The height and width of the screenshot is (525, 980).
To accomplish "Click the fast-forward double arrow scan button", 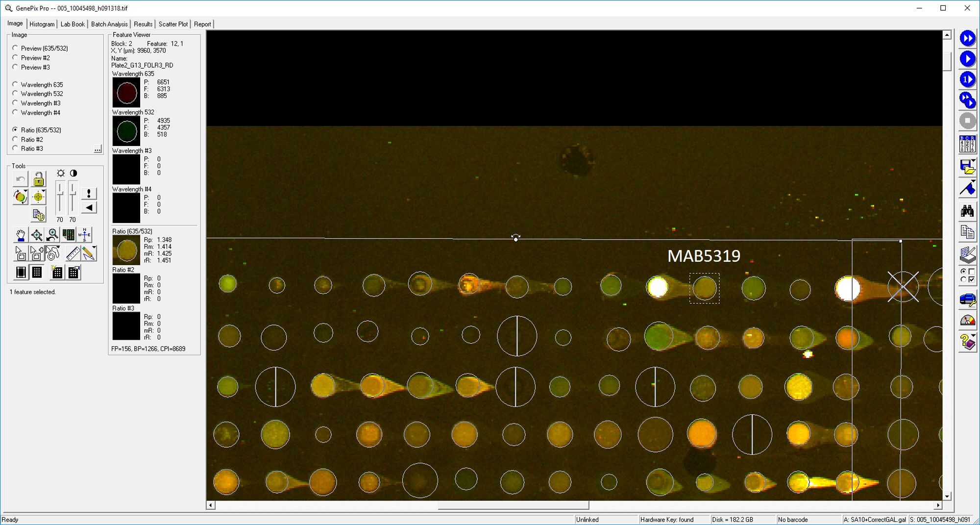I will click(x=967, y=38).
